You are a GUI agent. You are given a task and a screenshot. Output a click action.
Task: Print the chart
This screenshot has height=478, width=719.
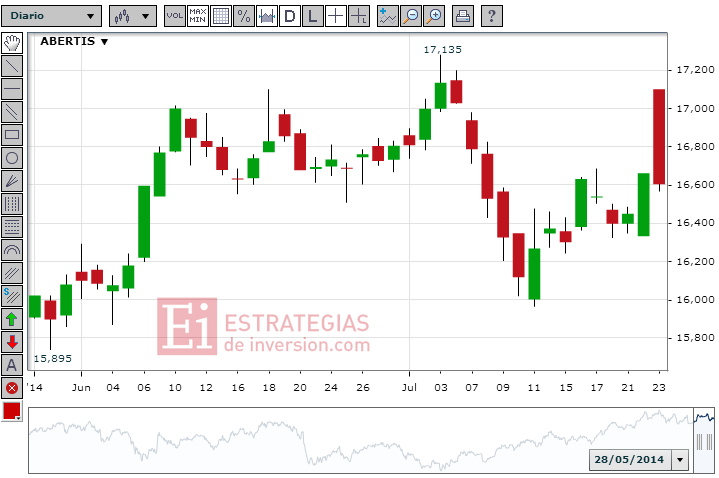coord(463,16)
